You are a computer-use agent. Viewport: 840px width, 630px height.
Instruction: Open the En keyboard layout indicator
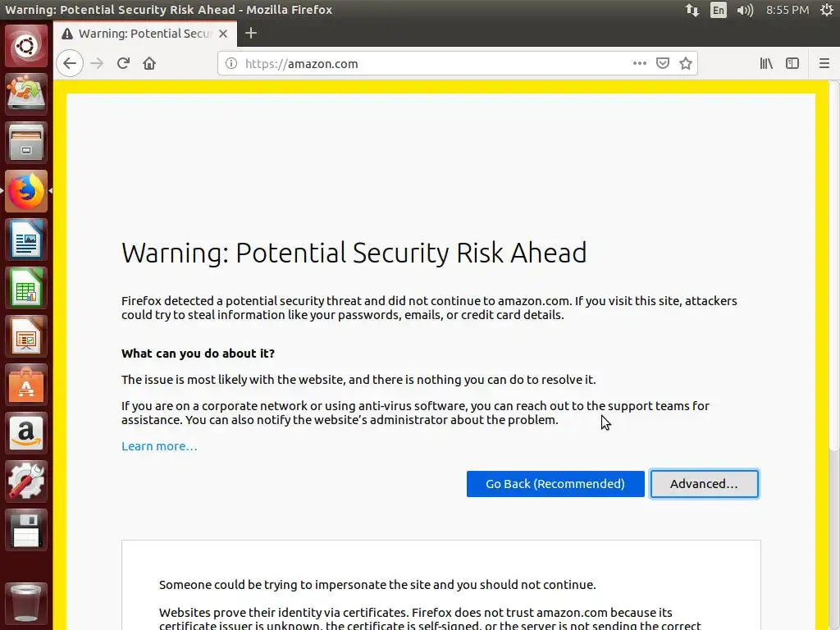click(x=719, y=10)
